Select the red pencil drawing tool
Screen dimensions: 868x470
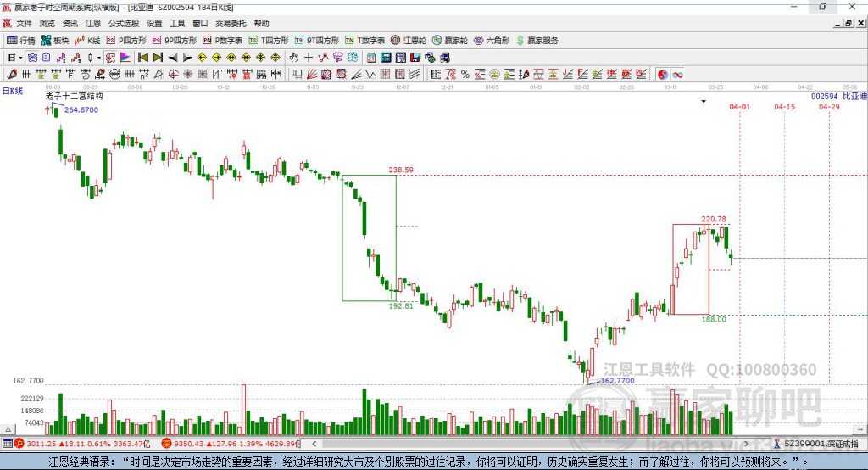[12, 75]
